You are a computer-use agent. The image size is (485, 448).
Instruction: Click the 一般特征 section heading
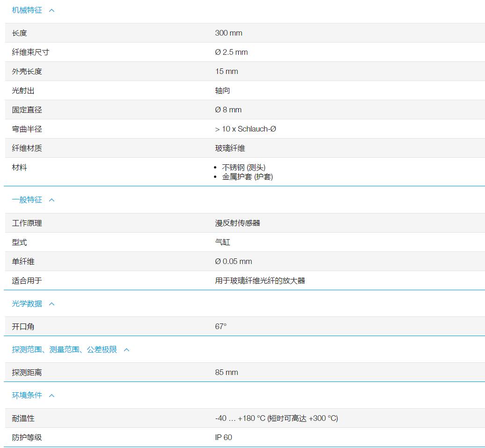26,200
